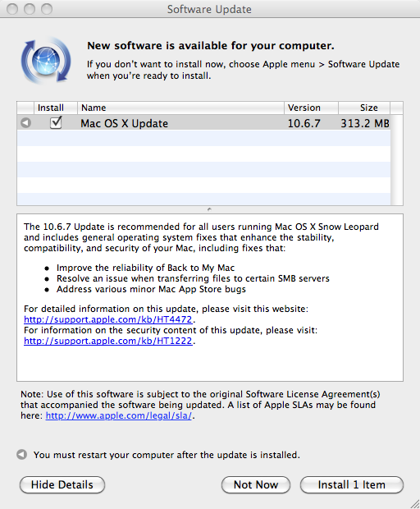
Task: Open the support.apple.com/kb/HT1222 security link
Action: tap(108, 341)
